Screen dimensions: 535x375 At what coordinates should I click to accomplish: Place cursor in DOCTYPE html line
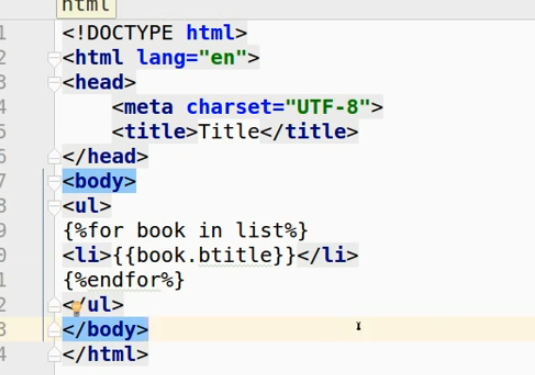[x=155, y=33]
